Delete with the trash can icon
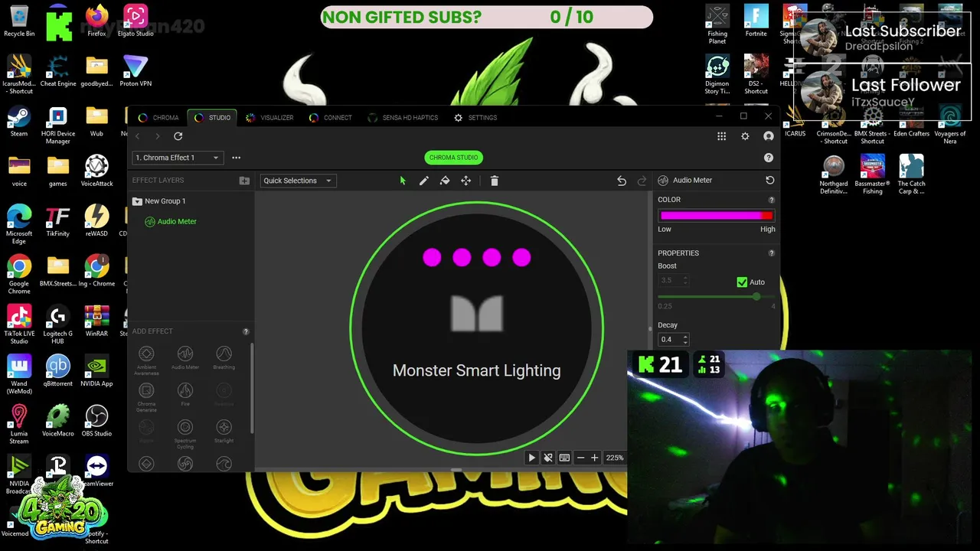 (x=495, y=181)
